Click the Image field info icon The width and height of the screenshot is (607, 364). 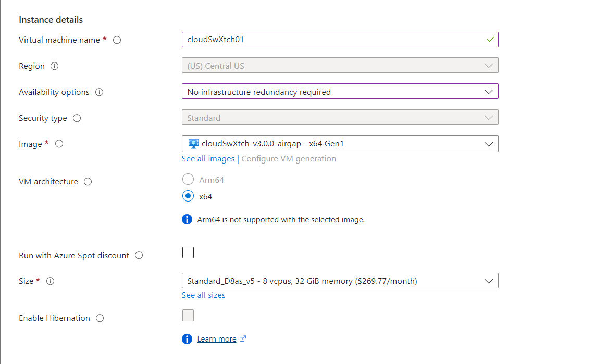pyautogui.click(x=59, y=144)
